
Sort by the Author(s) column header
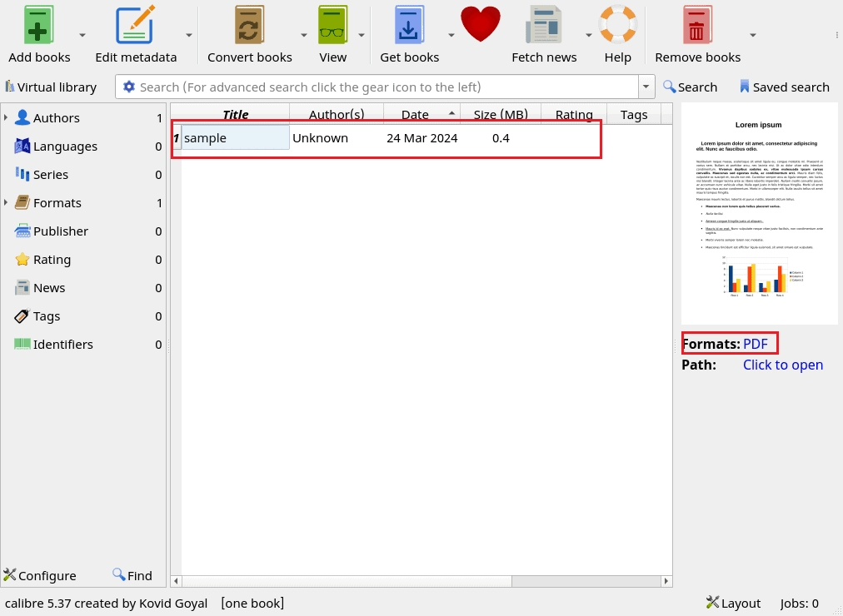tap(337, 114)
